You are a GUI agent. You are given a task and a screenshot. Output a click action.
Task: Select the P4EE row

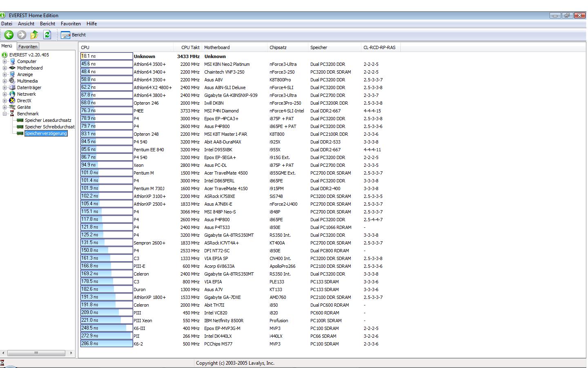coord(241,110)
